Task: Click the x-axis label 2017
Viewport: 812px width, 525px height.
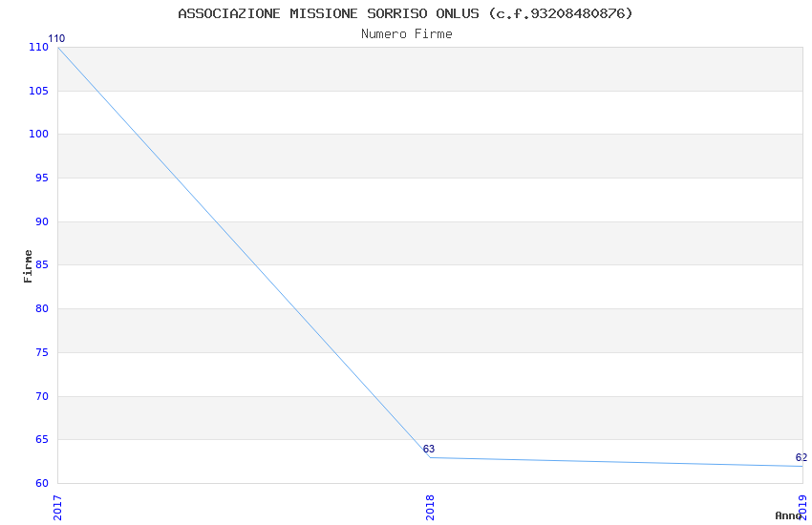Action: click(57, 508)
